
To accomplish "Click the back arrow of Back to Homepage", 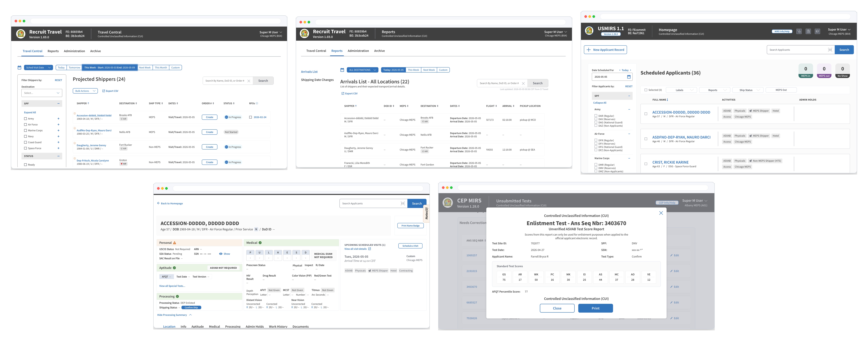I will coord(158,203).
